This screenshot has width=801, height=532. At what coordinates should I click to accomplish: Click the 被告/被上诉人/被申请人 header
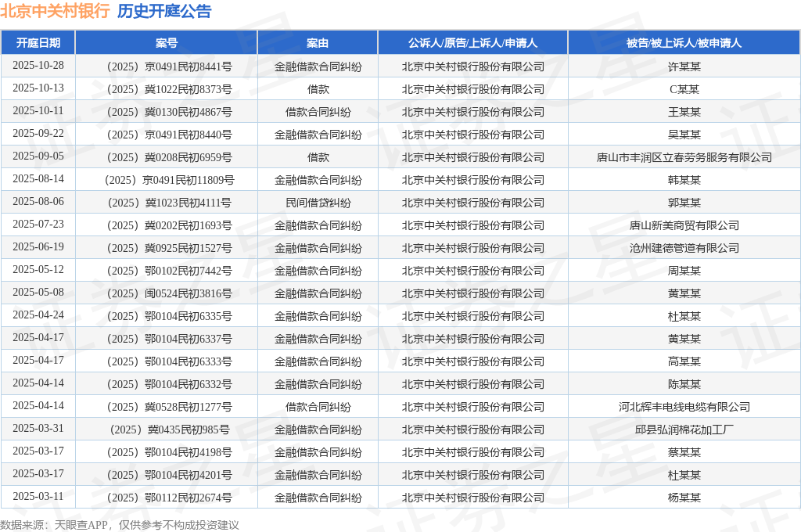pyautogui.click(x=684, y=43)
